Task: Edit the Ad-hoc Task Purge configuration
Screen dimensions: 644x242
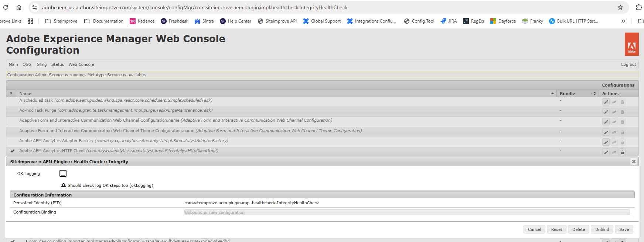Action: 606,112
